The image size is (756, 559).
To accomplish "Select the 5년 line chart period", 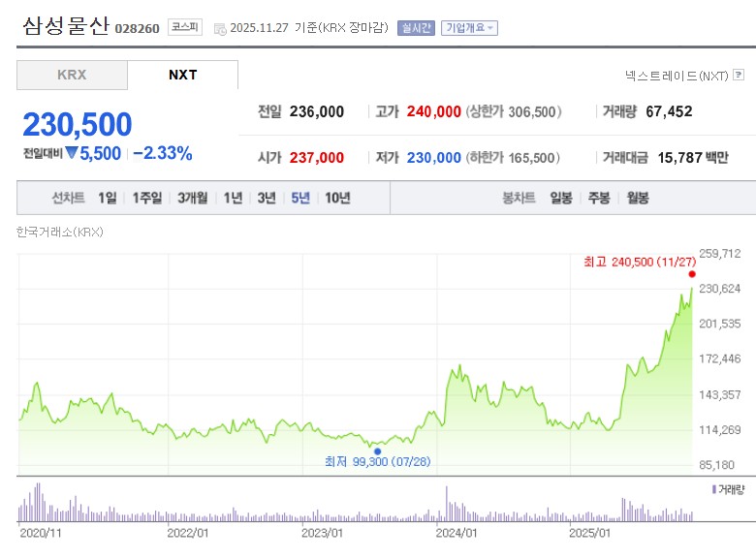I will point(299,198).
